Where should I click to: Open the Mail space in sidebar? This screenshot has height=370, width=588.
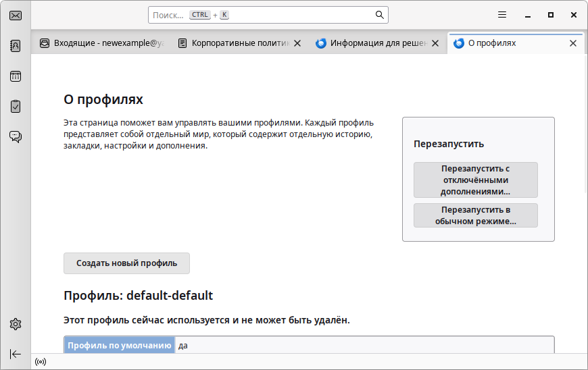pyautogui.click(x=16, y=16)
